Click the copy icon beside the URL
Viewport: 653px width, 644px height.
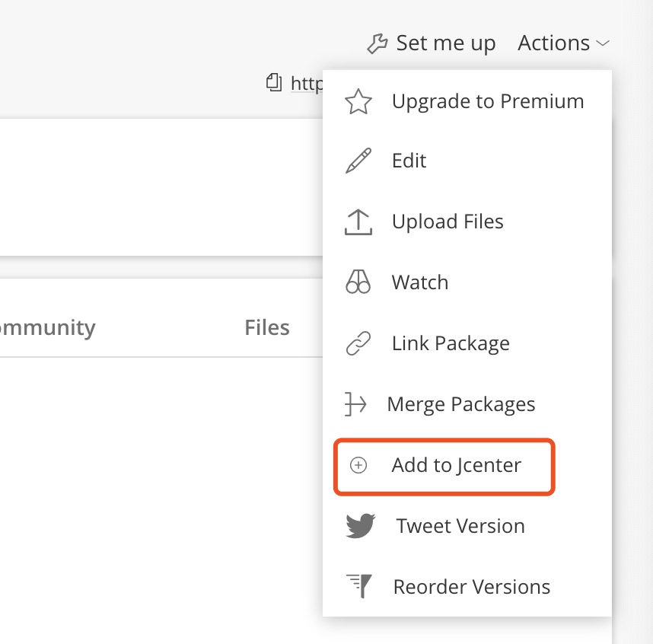click(274, 82)
